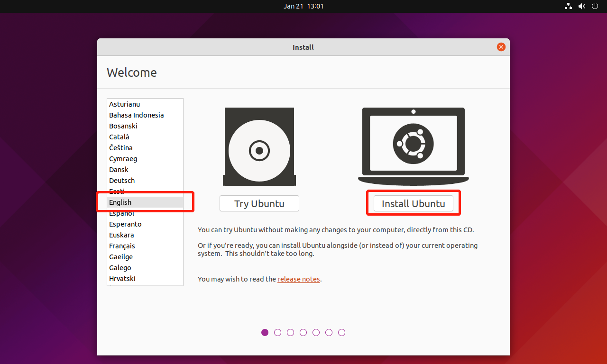Open the volume icon in top bar
607x364 pixels.
(582, 6)
